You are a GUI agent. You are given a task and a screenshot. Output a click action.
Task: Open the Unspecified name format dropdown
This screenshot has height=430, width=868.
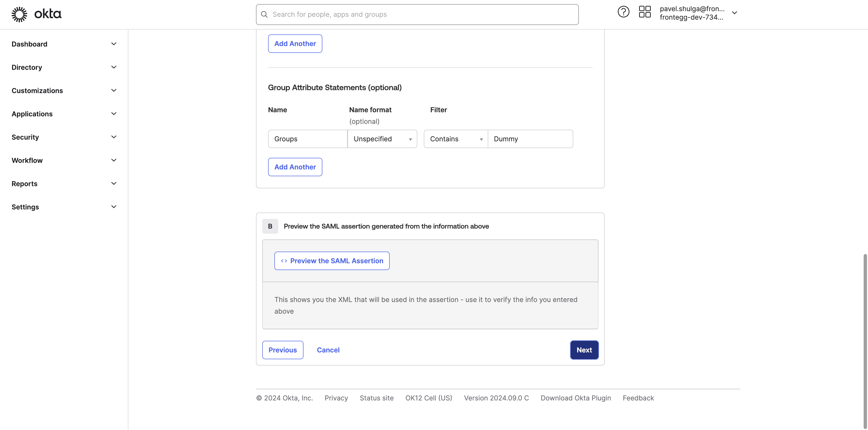pos(382,139)
